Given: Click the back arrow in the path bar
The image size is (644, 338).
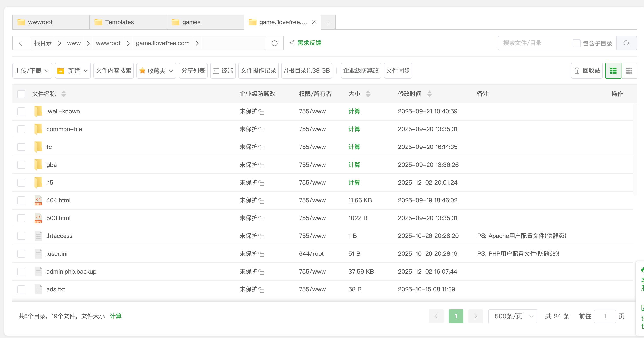Looking at the screenshot, I should [x=22, y=43].
